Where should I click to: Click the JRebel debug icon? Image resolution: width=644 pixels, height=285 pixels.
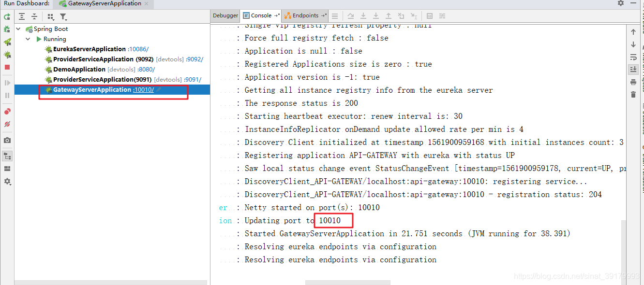coord(7,55)
